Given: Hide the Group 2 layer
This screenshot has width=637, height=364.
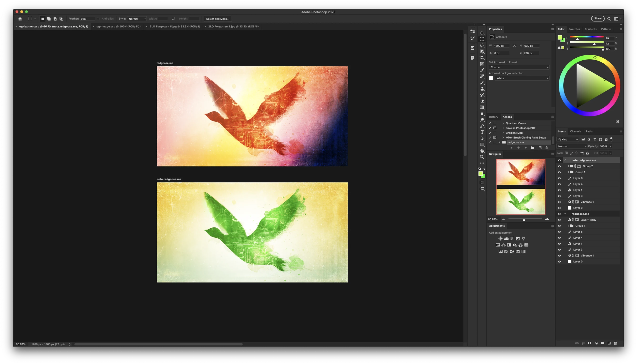Looking at the screenshot, I should pyautogui.click(x=559, y=166).
